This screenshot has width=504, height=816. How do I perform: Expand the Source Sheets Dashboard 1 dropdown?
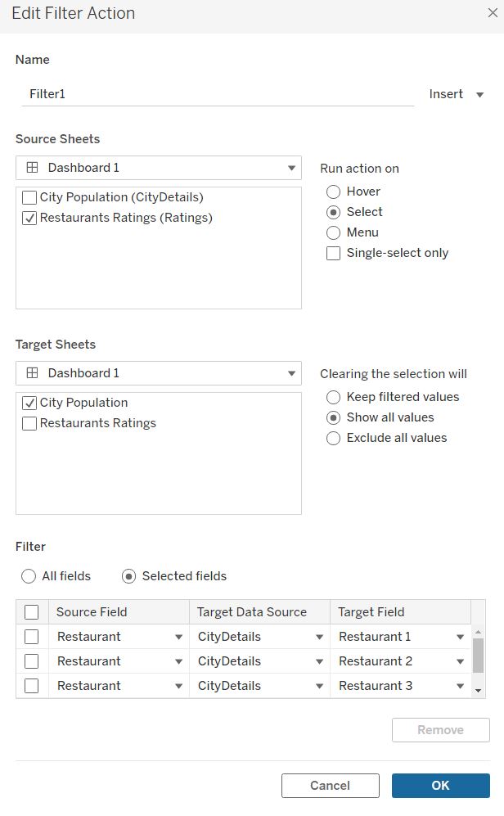pos(291,169)
